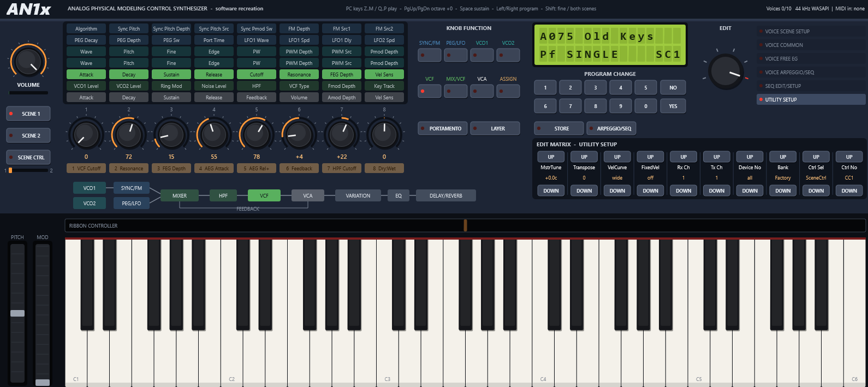Click knob 5 labeled AEG Rel+
This screenshot has width=868, height=387.
257,134
